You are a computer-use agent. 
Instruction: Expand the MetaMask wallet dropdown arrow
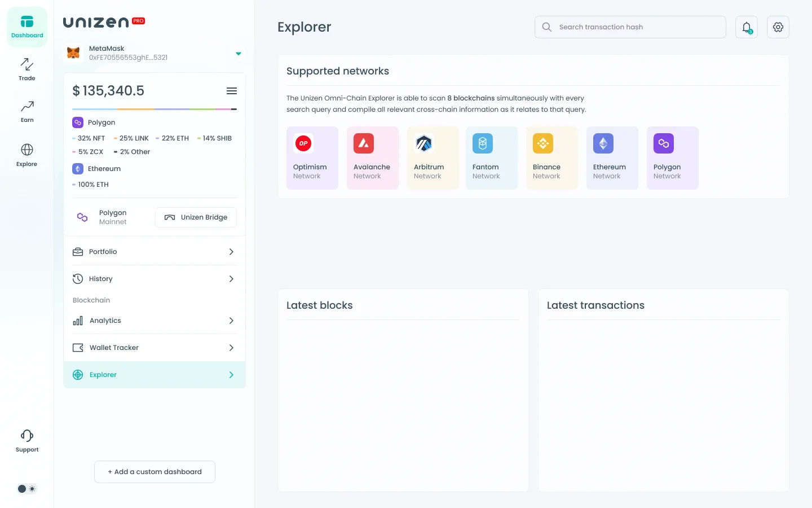point(239,54)
